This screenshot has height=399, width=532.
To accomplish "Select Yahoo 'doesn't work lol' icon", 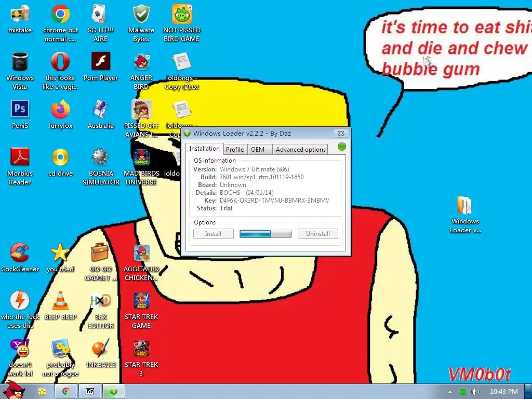I will [20, 358].
